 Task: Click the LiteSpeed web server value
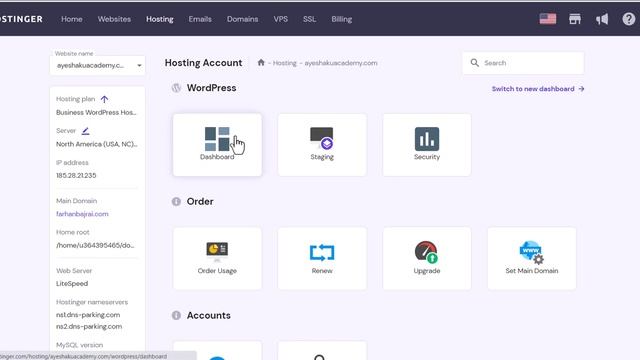point(72,284)
